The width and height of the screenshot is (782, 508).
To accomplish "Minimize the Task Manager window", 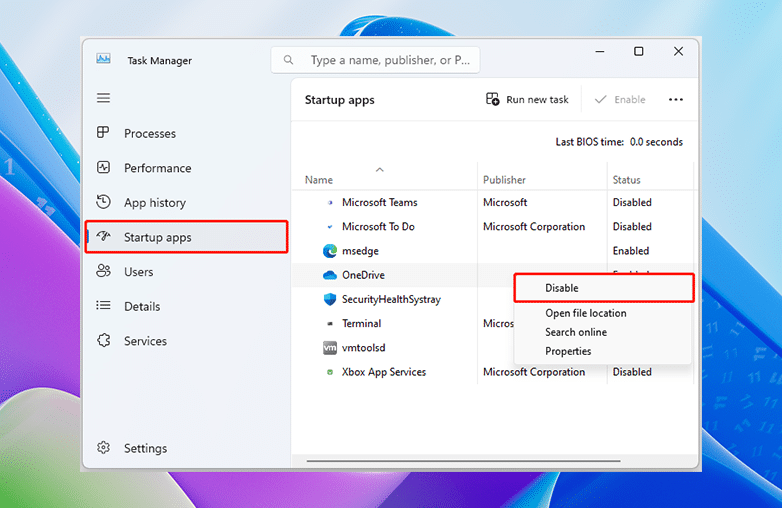I will point(600,51).
